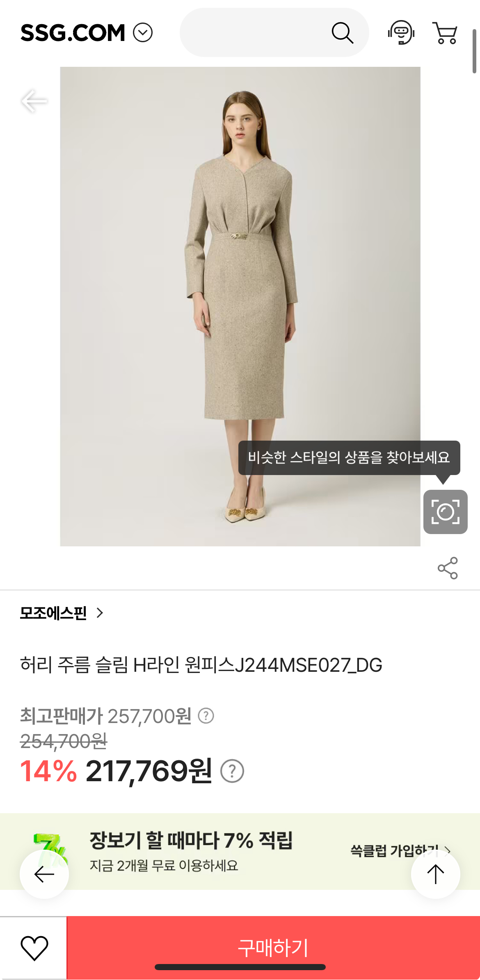Open the customer service chatbot
480x980 pixels.
click(x=401, y=32)
